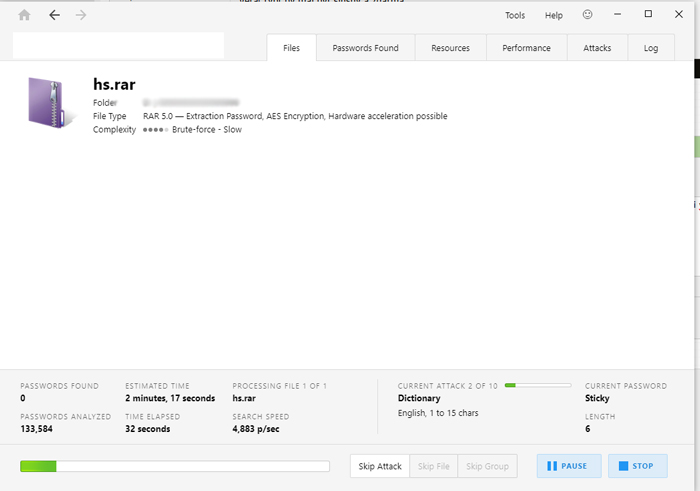Click the blurred folder path

click(191, 103)
